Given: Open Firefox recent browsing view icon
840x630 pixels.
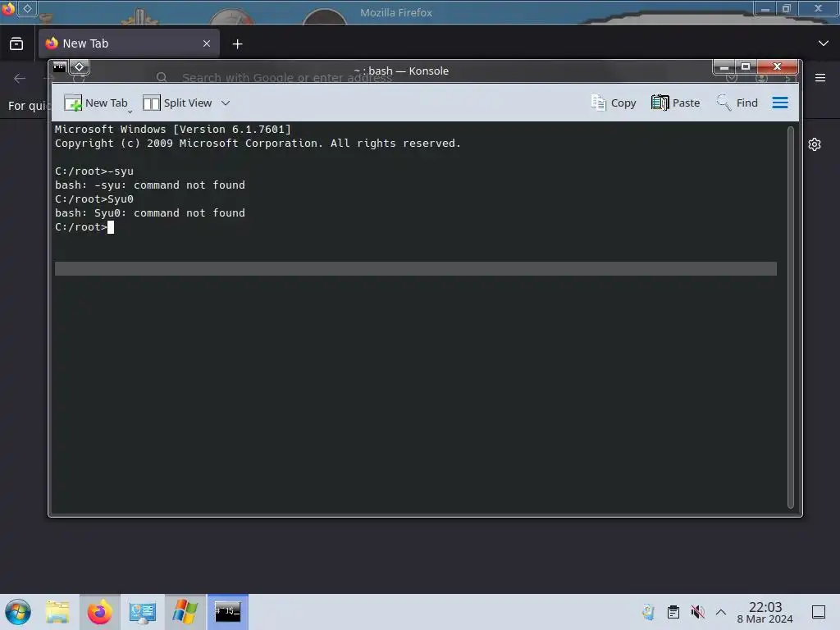Looking at the screenshot, I should 16,44.
